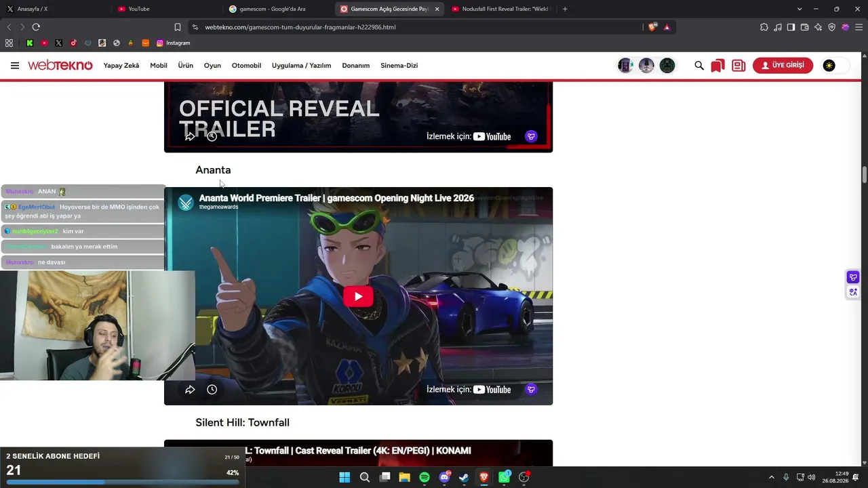Play the Ananta World Premiere Trailer video

(x=358, y=296)
